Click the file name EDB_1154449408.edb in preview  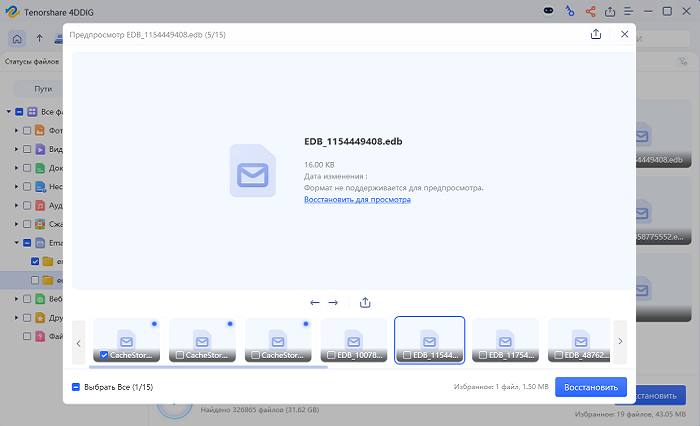353,142
